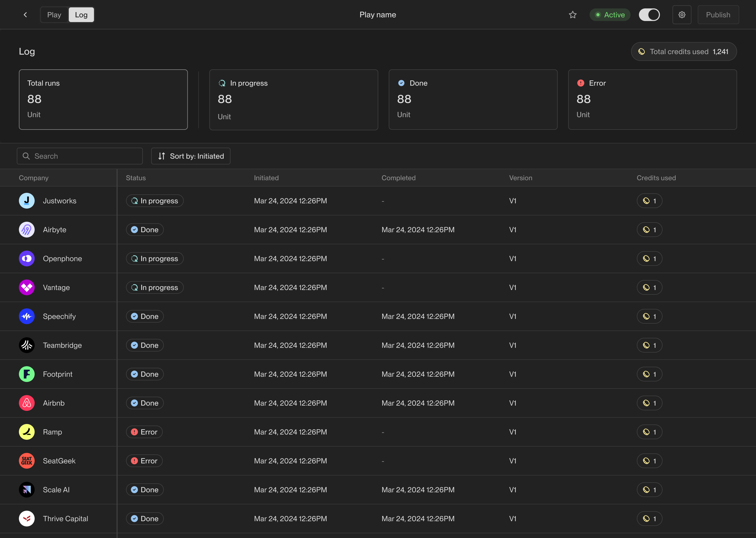Switch to the Play tab

[54, 14]
